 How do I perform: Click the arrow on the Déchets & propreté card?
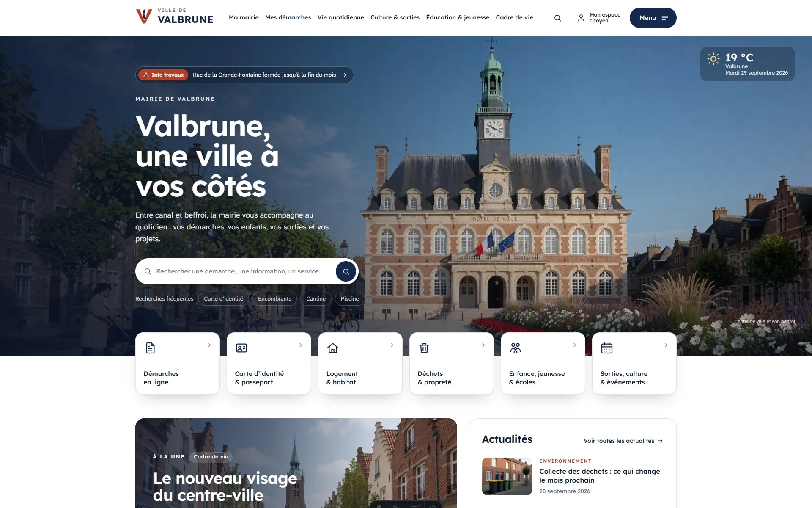click(482, 345)
